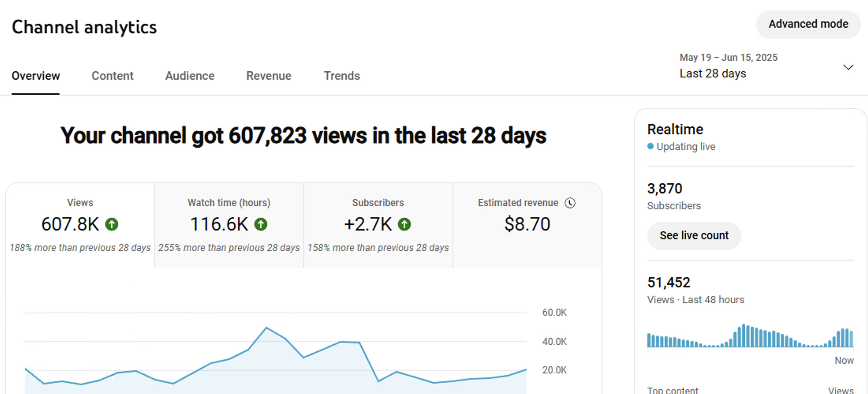Click the green arrow next to Watch time

point(260,224)
